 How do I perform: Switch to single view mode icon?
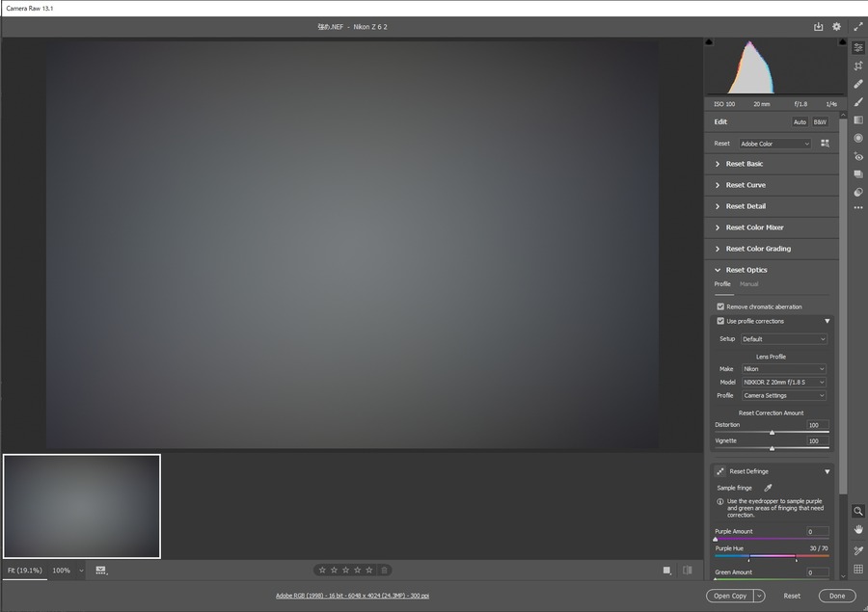tap(667, 571)
